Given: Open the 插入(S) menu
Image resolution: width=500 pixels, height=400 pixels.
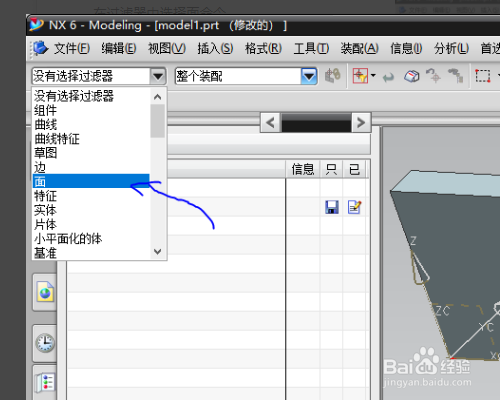Looking at the screenshot, I should (x=215, y=49).
